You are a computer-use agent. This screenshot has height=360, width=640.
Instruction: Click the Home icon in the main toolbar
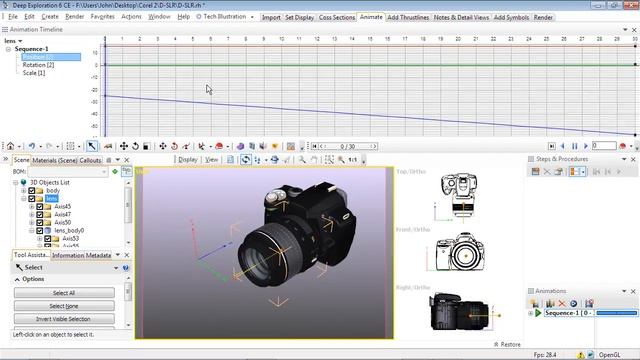click(11, 146)
